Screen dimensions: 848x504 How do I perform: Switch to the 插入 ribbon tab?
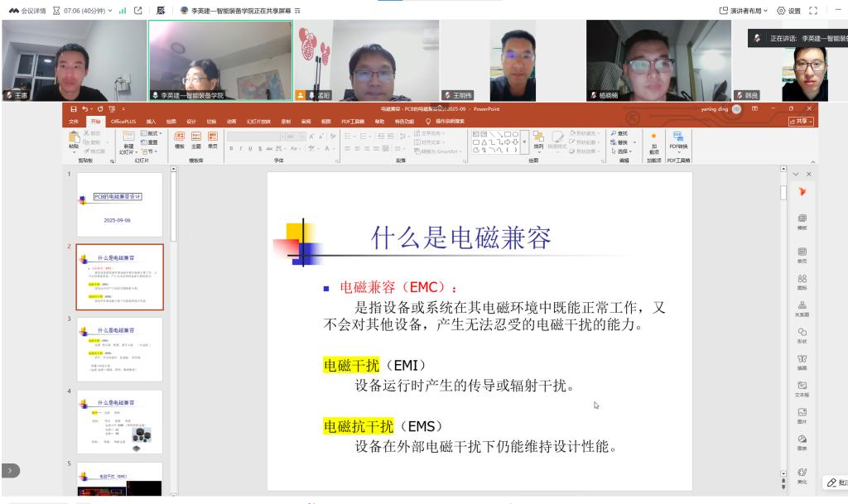[151, 122]
